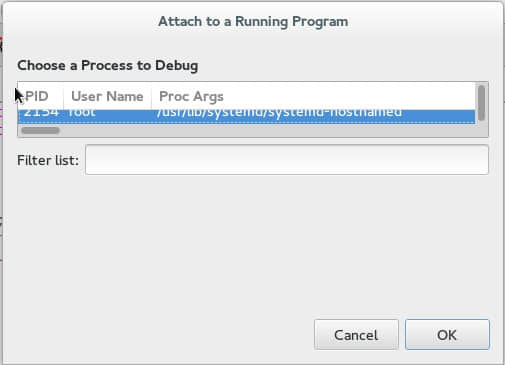
Task: Click vertical scrollbar thumb of process list
Action: (x=481, y=103)
